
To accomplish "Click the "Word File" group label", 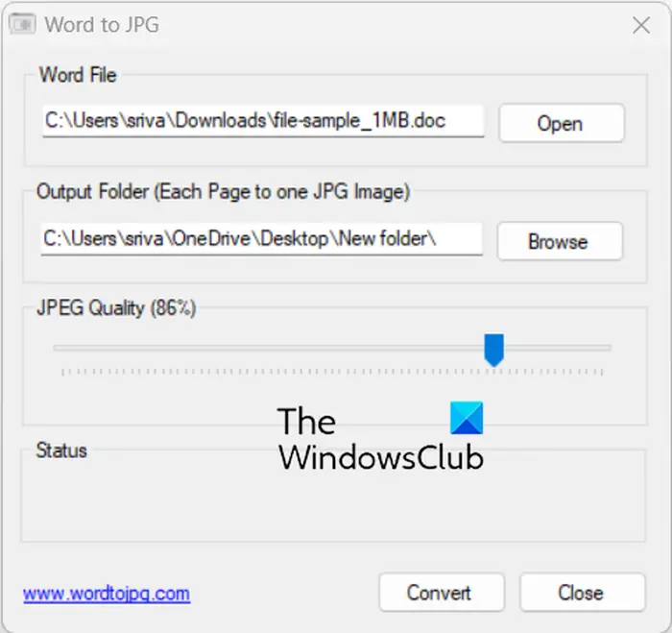I will pyautogui.click(x=78, y=75).
